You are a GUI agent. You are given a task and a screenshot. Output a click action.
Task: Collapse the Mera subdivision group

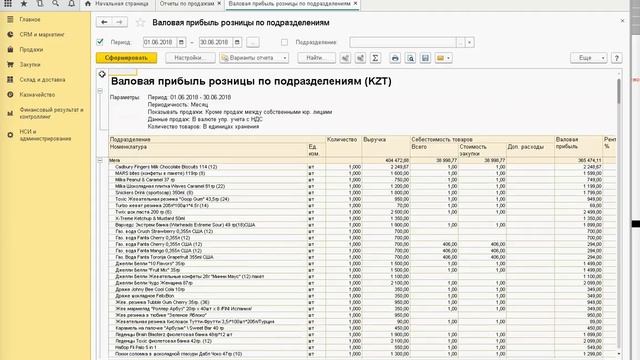tap(100, 160)
